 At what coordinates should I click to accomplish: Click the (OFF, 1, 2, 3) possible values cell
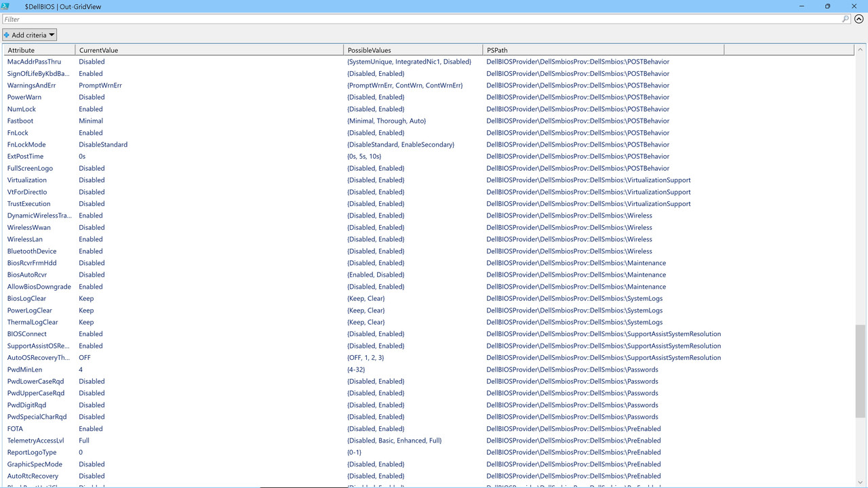(366, 358)
